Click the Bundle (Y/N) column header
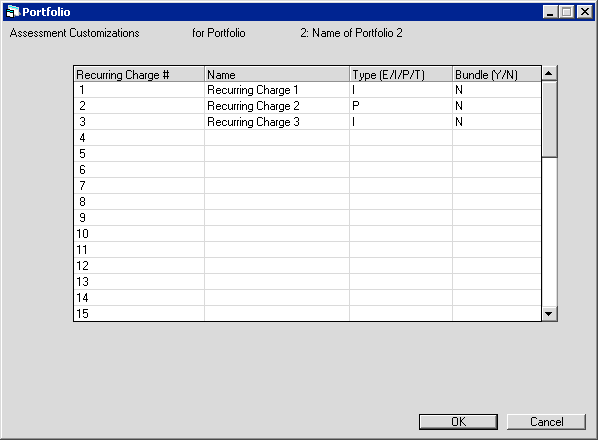This screenshot has height=440, width=598. point(497,74)
